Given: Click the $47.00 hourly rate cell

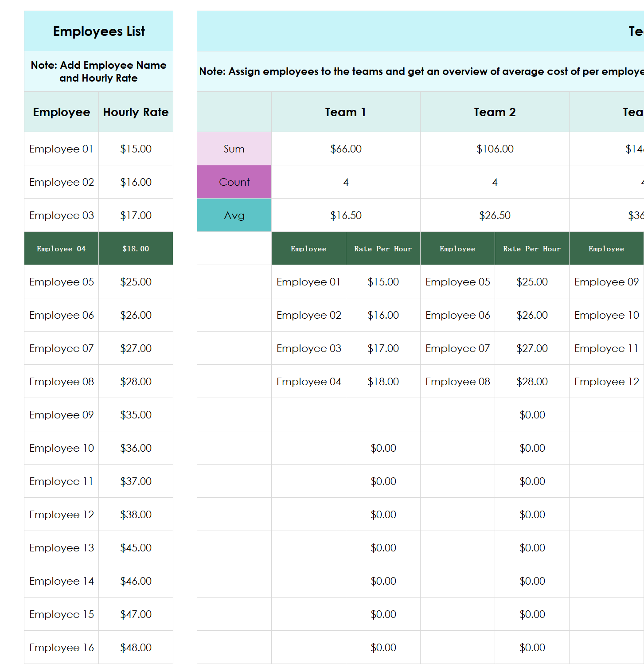Looking at the screenshot, I should pos(136,614).
